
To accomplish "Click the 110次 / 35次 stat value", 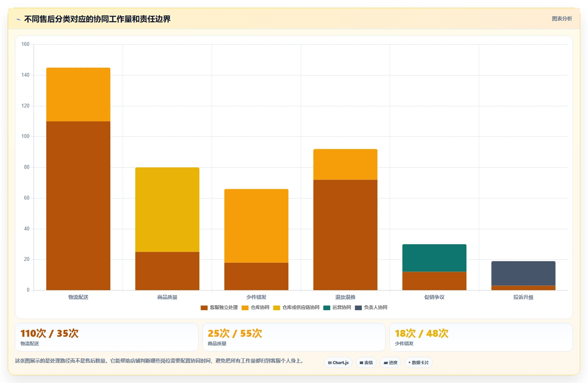I will click(x=49, y=333).
